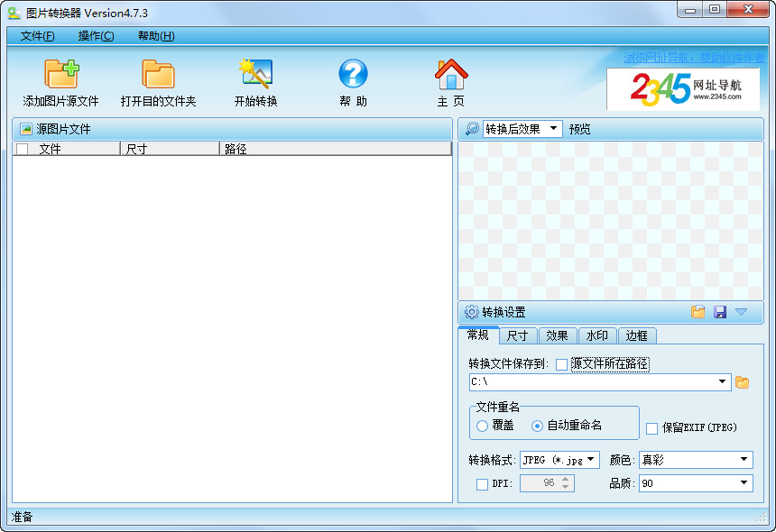Save settings with the floppy disk icon

coord(720,311)
